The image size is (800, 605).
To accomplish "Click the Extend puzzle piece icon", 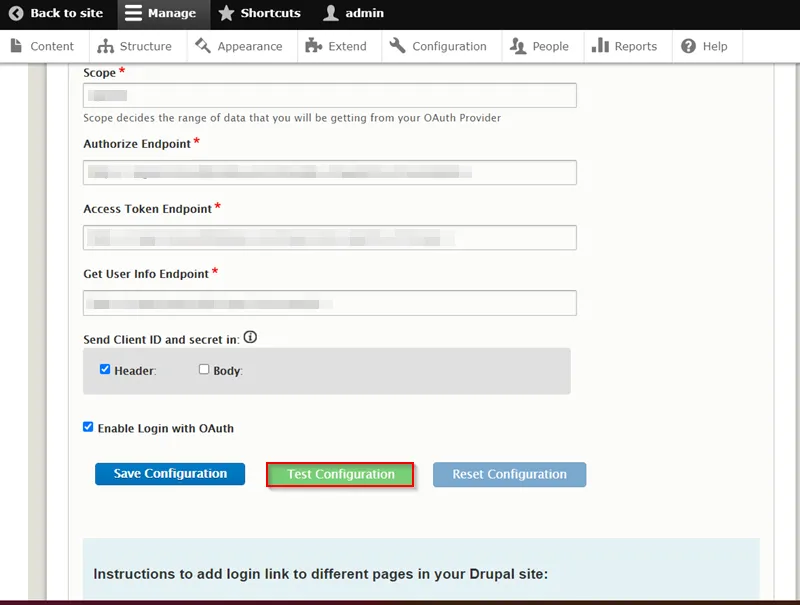I will tap(313, 46).
